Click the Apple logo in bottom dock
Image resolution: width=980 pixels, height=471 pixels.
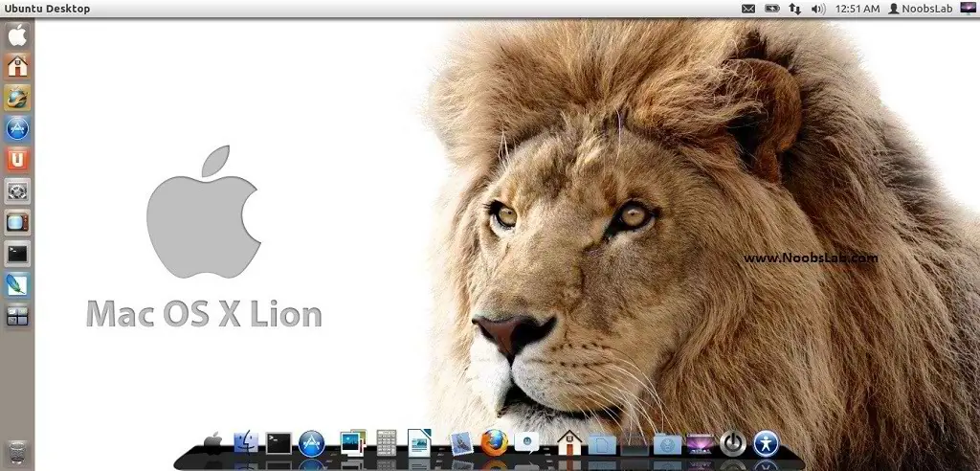[213, 443]
